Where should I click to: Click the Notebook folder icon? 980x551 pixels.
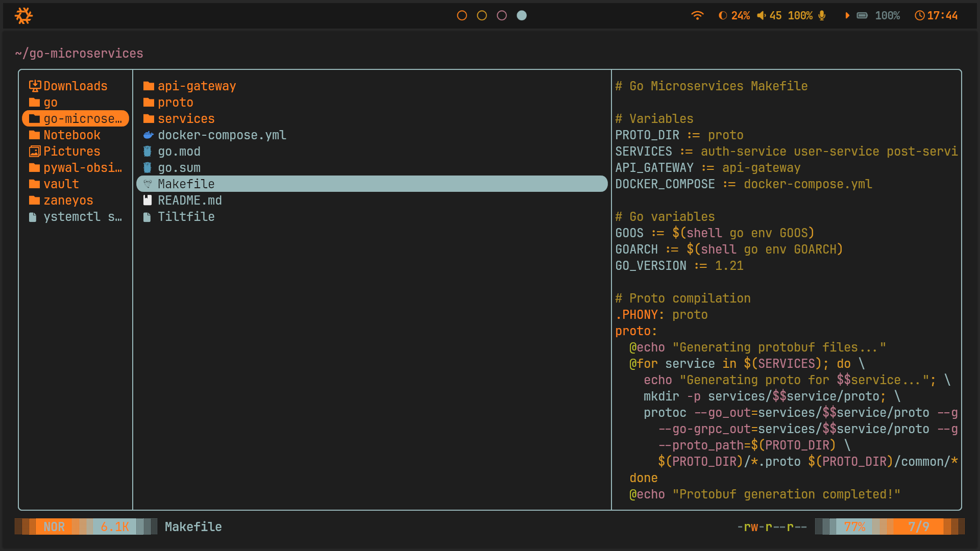pos(34,135)
